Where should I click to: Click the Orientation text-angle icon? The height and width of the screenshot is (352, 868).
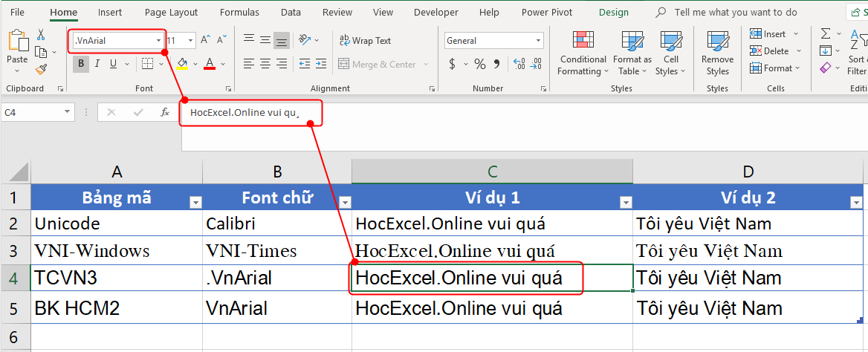pyautogui.click(x=305, y=40)
